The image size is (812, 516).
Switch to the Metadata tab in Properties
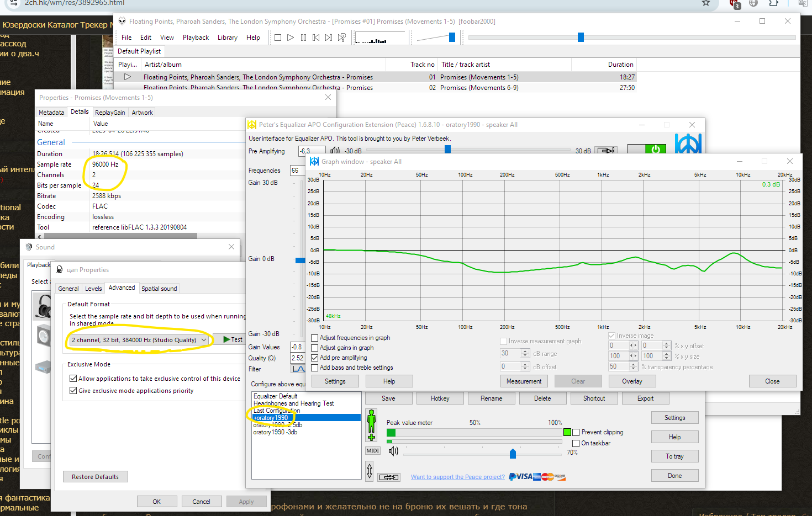pos(51,113)
